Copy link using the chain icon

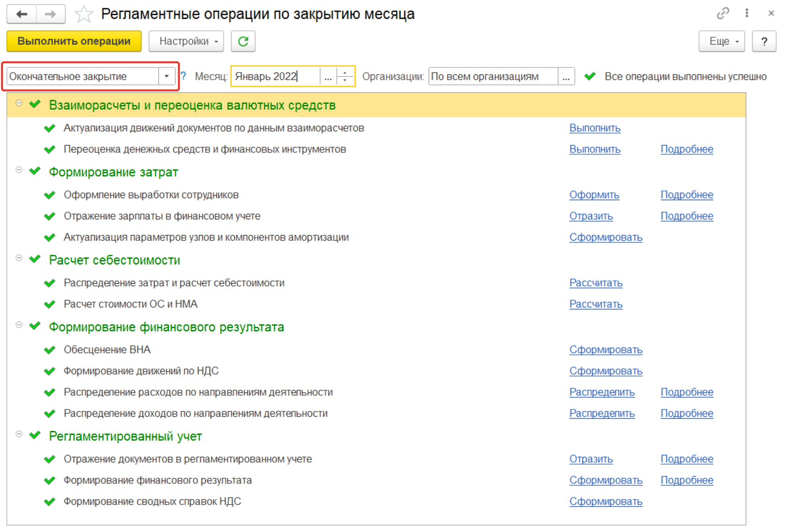(722, 13)
